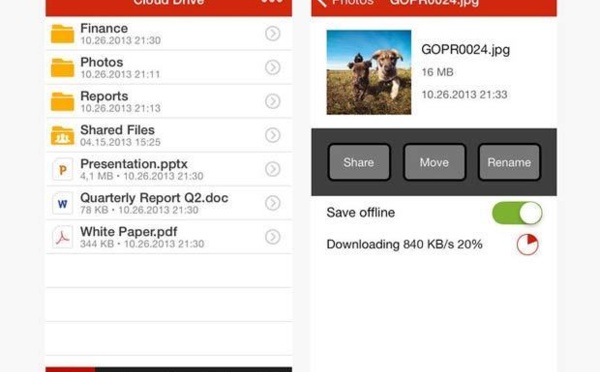Click the 10.26.2013 21:11 date under Photos
600x372 pixels.
pos(120,74)
